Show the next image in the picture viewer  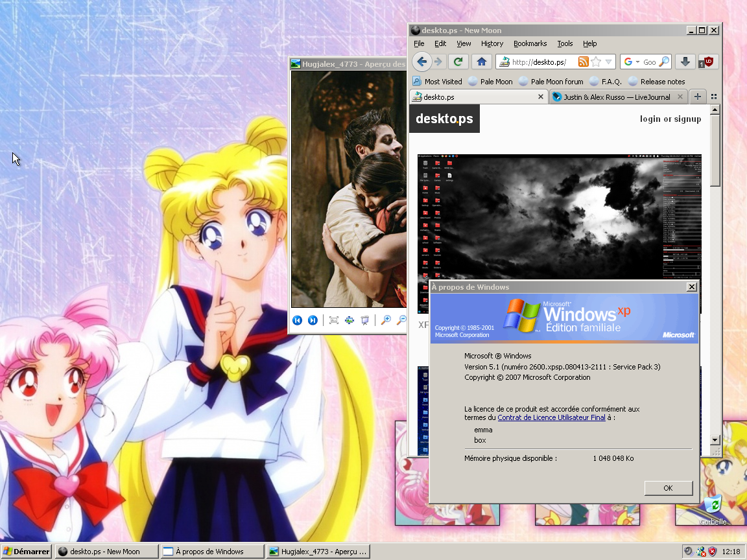click(x=313, y=320)
